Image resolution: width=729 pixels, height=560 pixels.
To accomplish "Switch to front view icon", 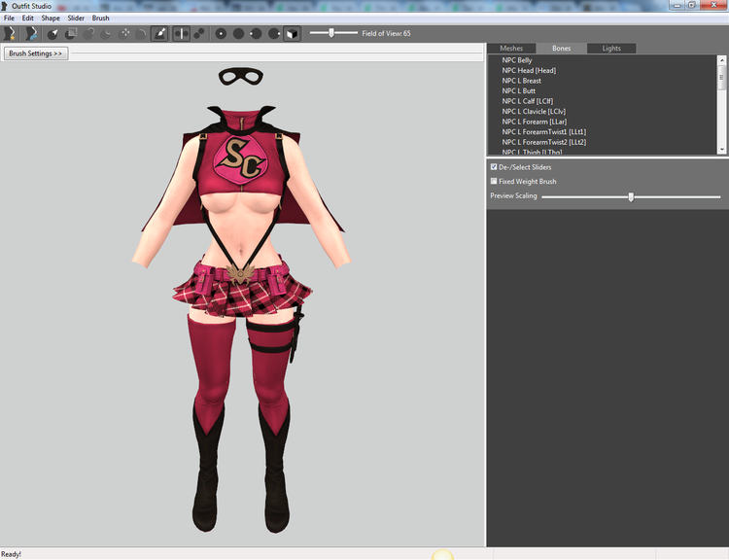I will click(221, 33).
